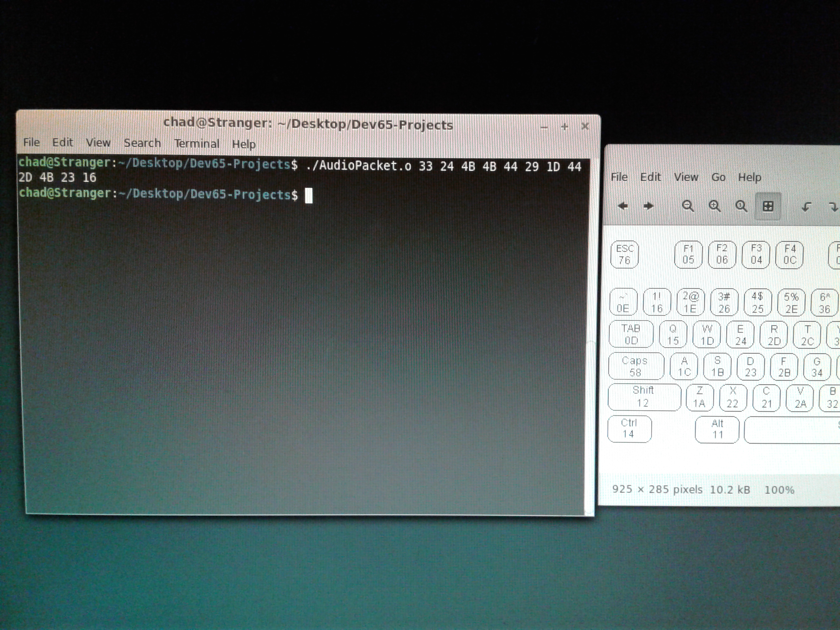This screenshot has height=630, width=840.
Task: Open the Terminal menu
Action: click(x=197, y=143)
